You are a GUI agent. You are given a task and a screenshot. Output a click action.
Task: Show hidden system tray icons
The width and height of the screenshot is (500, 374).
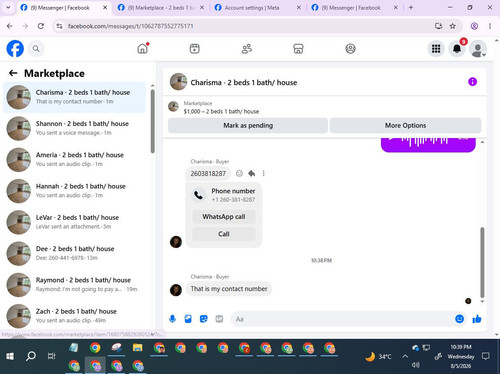[x=405, y=356]
